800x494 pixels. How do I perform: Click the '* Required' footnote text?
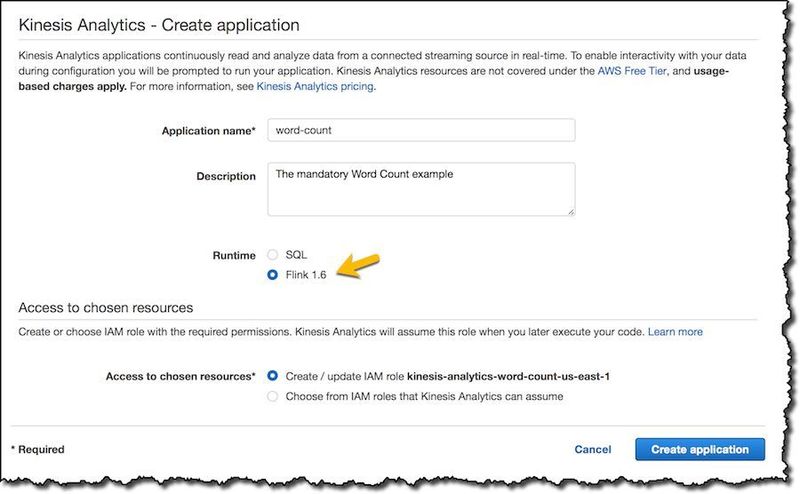[38, 450]
